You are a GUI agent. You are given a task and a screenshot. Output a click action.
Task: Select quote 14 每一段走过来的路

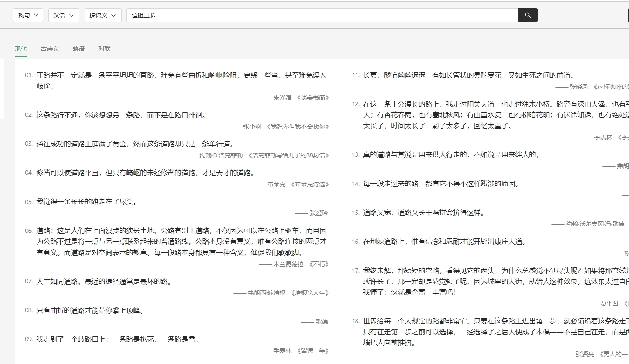pos(442,183)
